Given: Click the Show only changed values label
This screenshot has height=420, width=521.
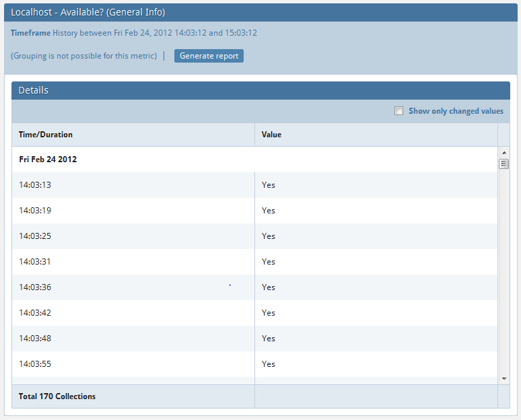Looking at the screenshot, I should click(456, 111).
